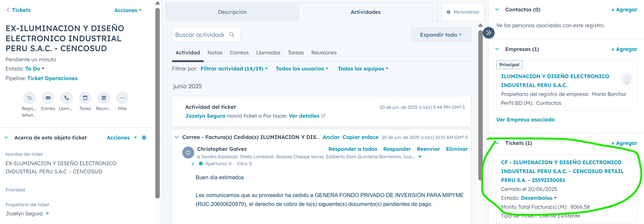This screenshot has width=644, height=224.
Task: Collapse the Correo Factura(s) Cedida(s) entry
Action: 177,137
